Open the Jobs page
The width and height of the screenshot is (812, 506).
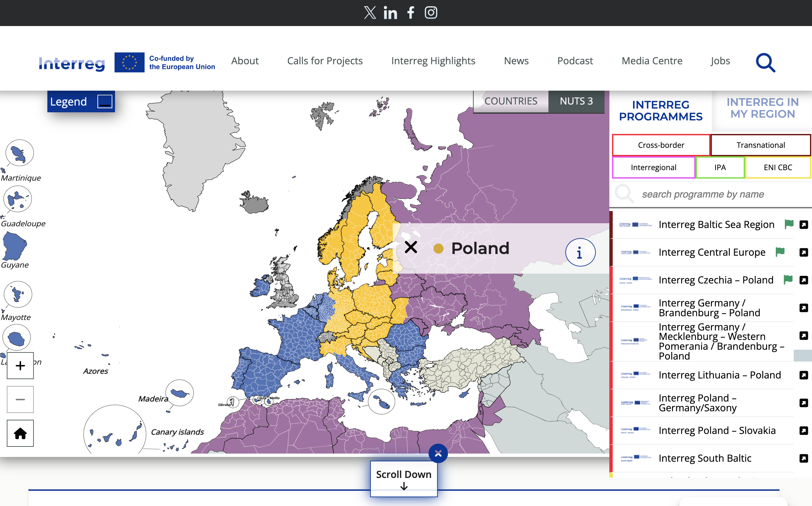(x=720, y=61)
